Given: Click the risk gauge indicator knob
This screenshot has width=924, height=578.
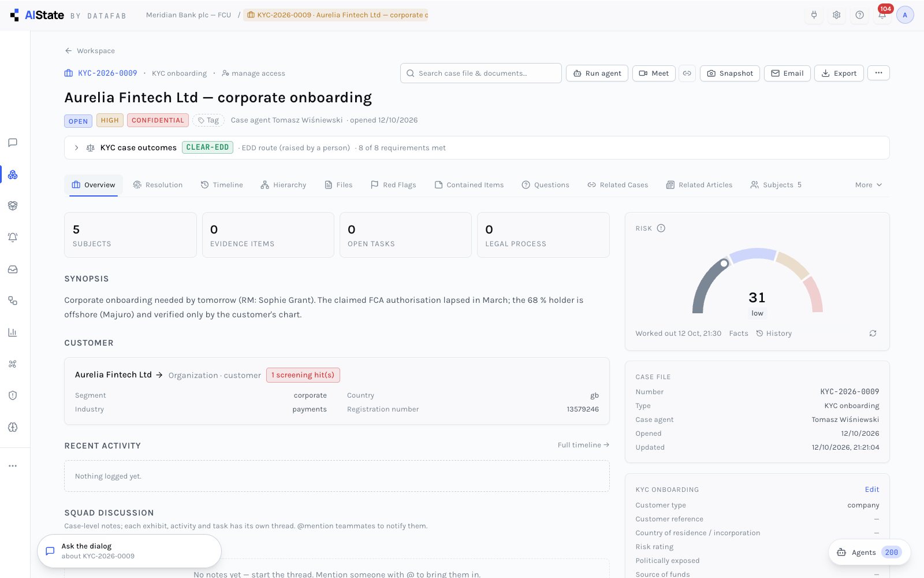Looking at the screenshot, I should [x=724, y=264].
